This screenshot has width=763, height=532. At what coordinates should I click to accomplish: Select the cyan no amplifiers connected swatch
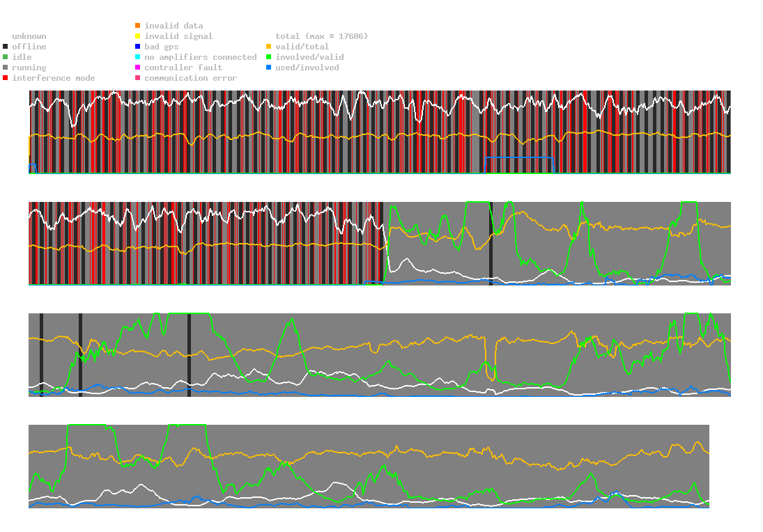(138, 57)
